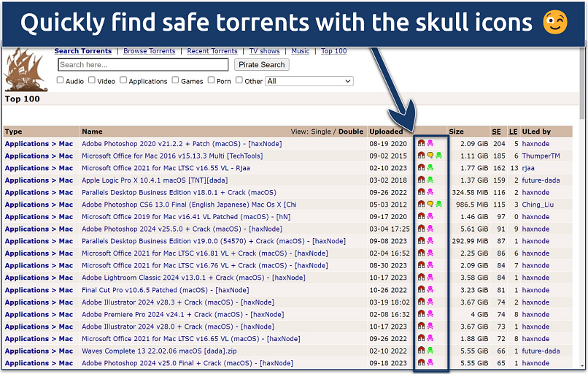
Task: Click the Uploaded column header
Action: click(386, 131)
